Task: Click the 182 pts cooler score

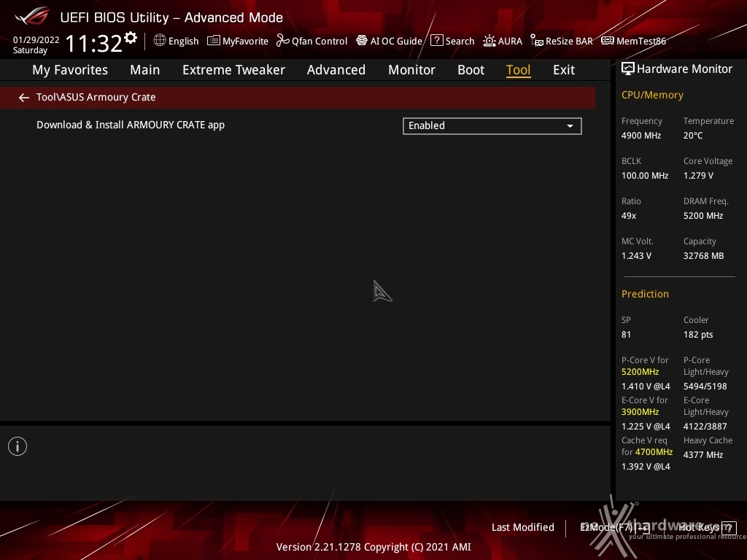Action: pos(698,335)
